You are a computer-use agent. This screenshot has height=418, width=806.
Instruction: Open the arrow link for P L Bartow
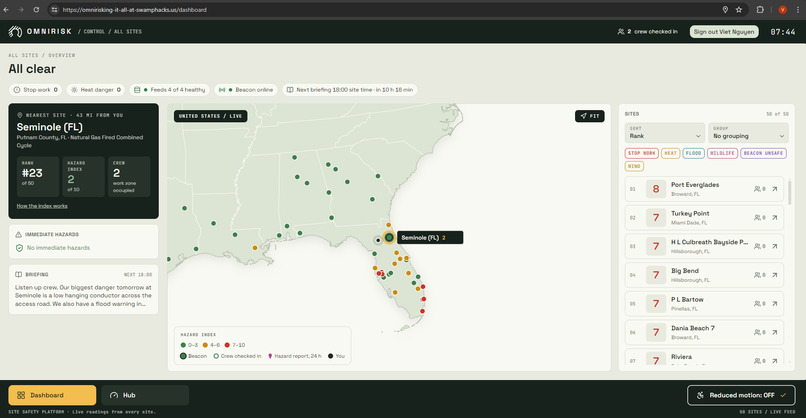(775, 304)
